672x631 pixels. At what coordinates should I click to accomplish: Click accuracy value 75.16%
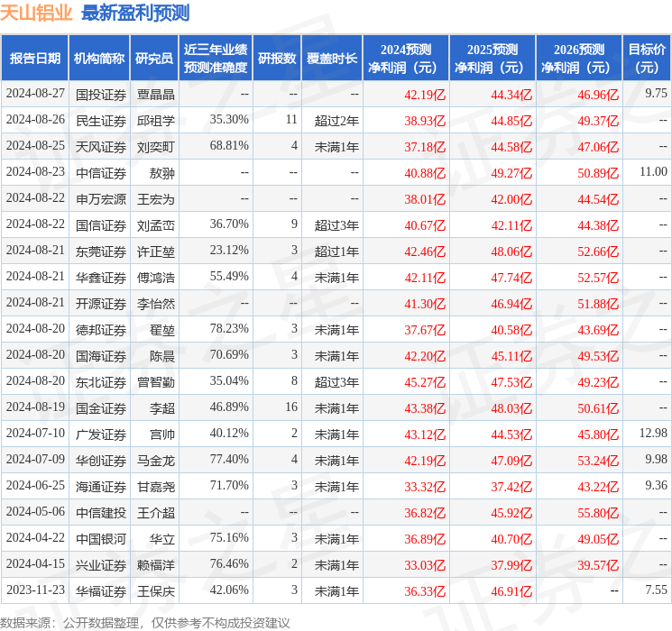point(229,537)
